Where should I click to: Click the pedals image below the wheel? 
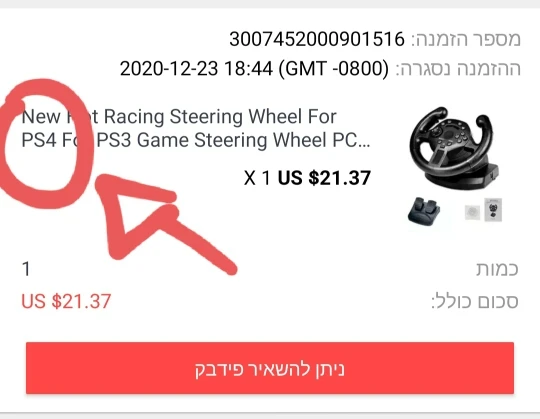[x=424, y=211]
